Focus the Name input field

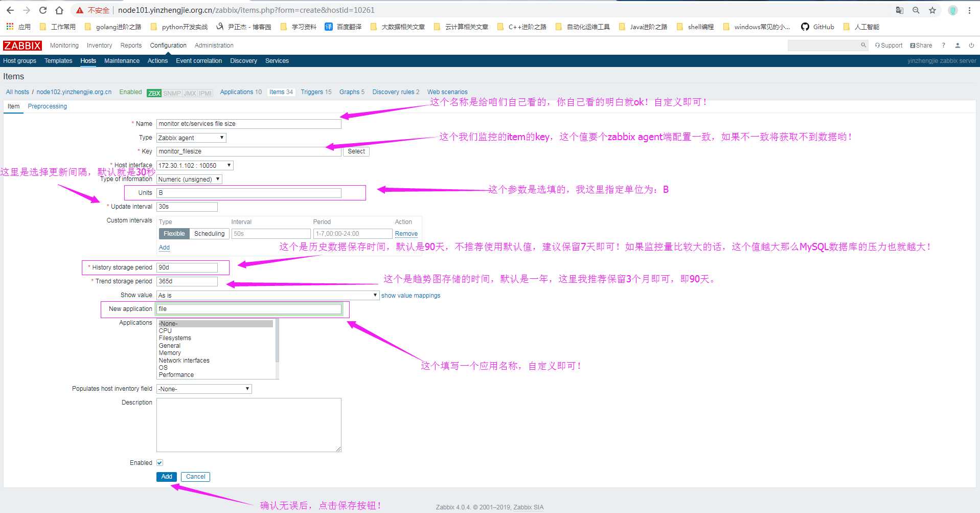pos(248,124)
